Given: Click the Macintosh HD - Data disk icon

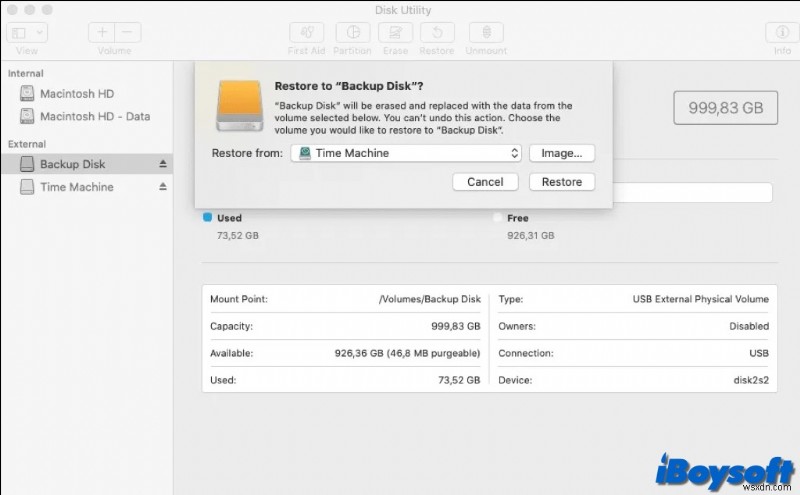Looking at the screenshot, I should pos(27,116).
